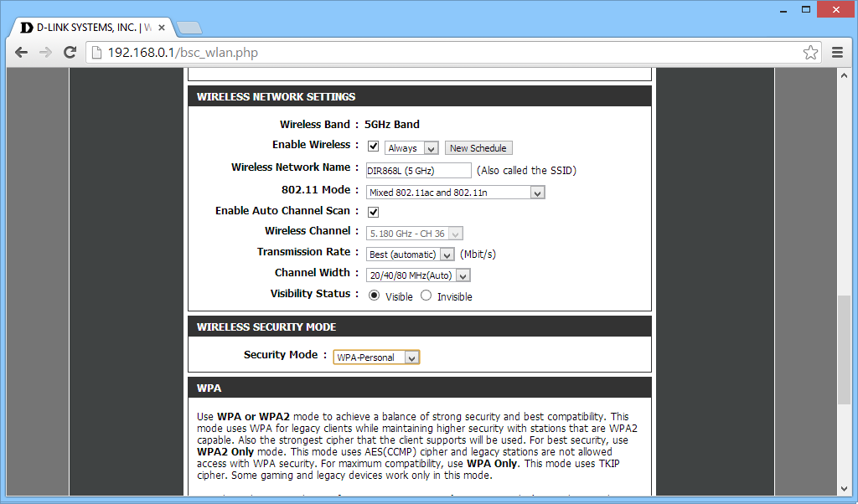This screenshot has width=858, height=504.
Task: Open the Channel Width dropdown
Action: tap(418, 275)
